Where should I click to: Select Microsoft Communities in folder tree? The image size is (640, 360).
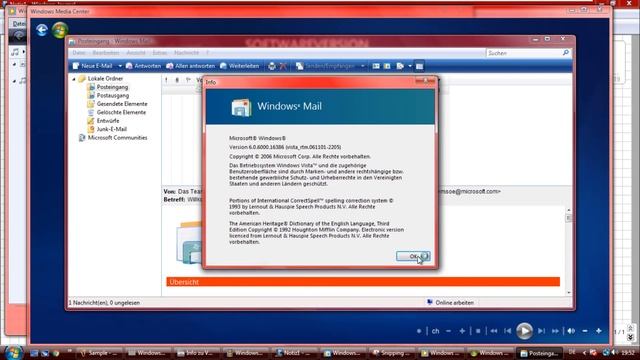(118, 138)
